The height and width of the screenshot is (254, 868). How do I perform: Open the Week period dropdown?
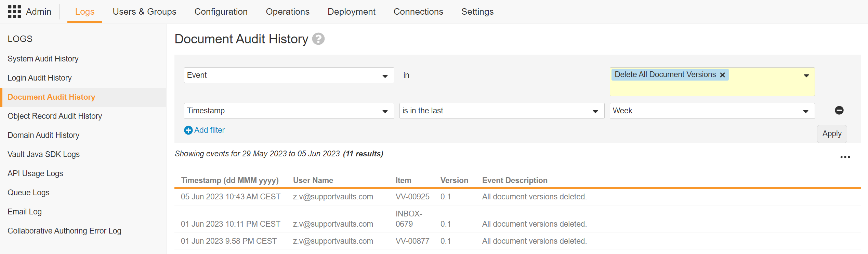(805, 111)
